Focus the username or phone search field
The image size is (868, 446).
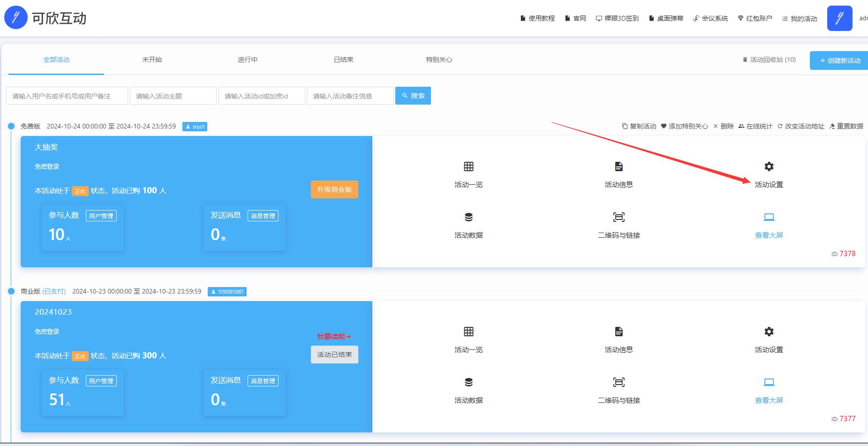[67, 96]
